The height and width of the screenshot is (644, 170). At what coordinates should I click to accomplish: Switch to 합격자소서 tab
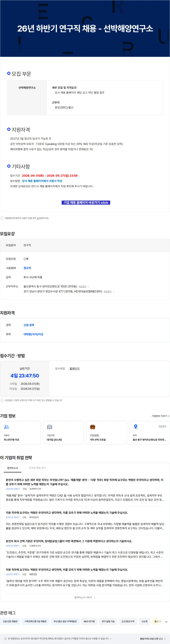(x=13, y=468)
